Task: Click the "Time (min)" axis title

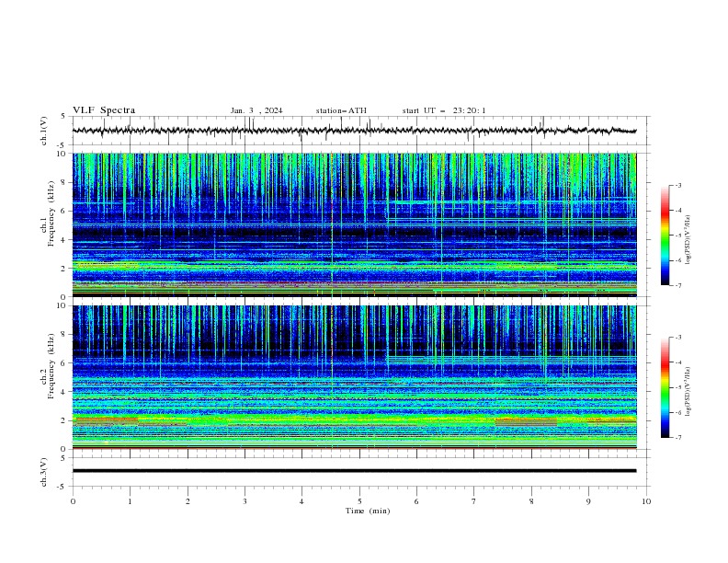Action: click(368, 511)
